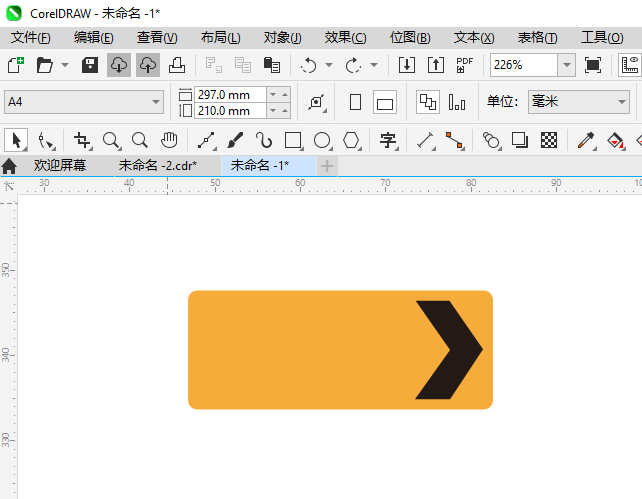642x499 pixels.
Task: Click the Publish to PDF icon
Action: [x=464, y=65]
